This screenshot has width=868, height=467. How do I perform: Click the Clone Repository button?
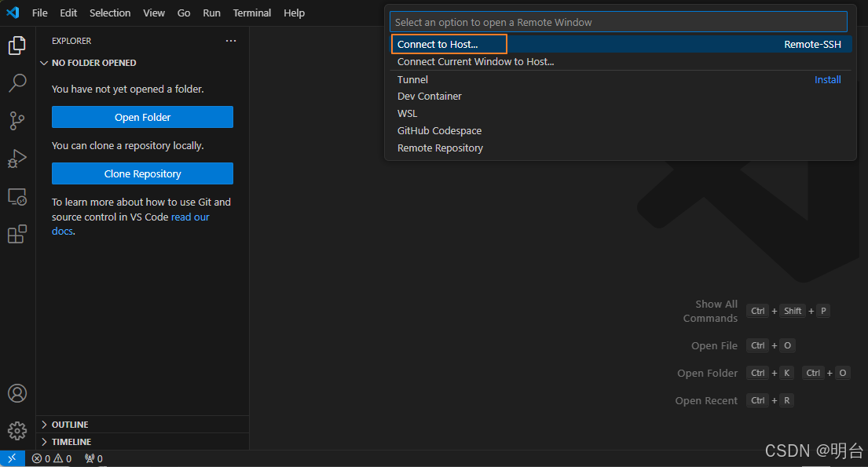click(142, 173)
